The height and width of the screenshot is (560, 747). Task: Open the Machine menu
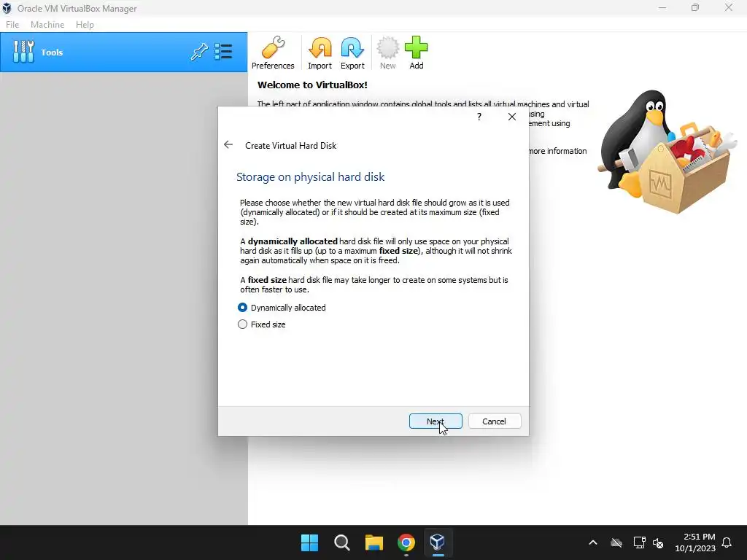pos(47,25)
